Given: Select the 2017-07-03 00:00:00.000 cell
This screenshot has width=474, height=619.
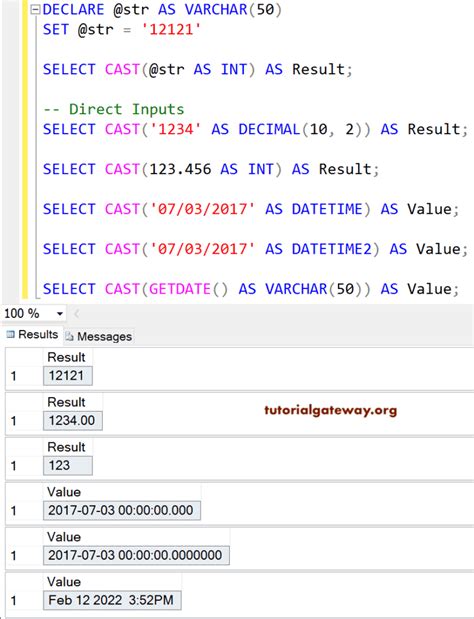Looking at the screenshot, I should pyautogui.click(x=122, y=510).
